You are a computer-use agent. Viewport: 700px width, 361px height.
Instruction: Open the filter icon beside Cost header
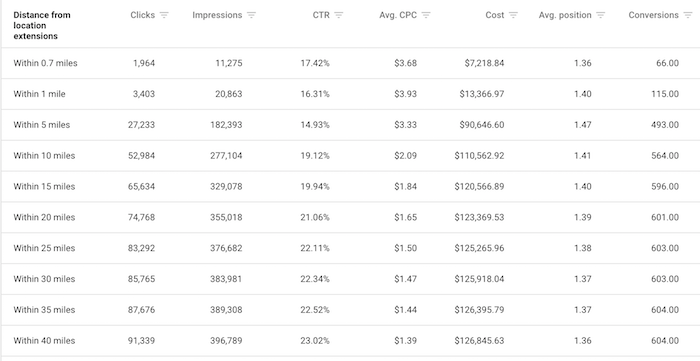pyautogui.click(x=513, y=15)
